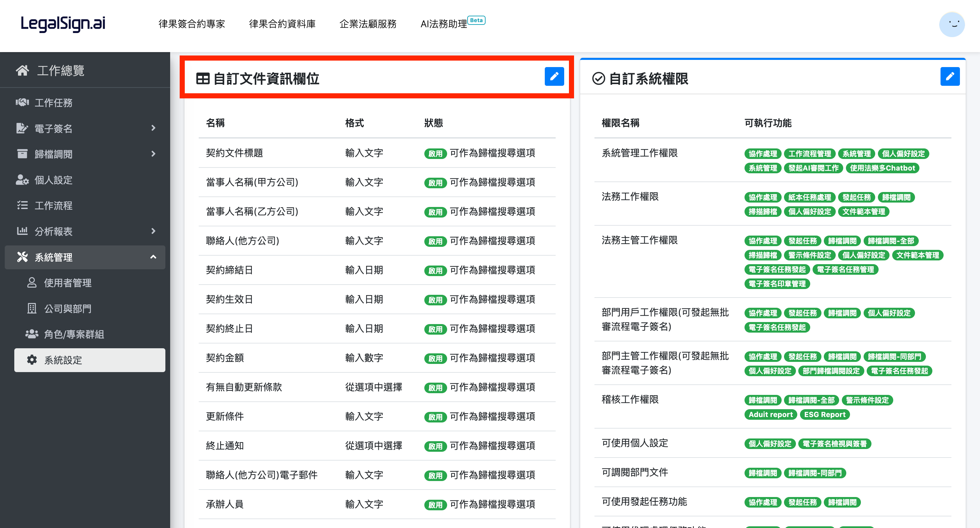Click 紙本任務處理 tag under 法務工作權限

pyautogui.click(x=810, y=197)
